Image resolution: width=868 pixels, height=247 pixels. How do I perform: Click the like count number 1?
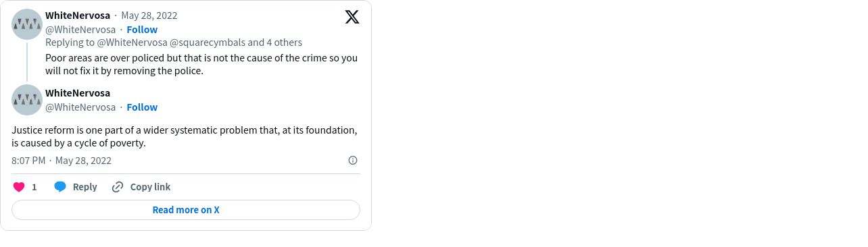pyautogui.click(x=34, y=187)
